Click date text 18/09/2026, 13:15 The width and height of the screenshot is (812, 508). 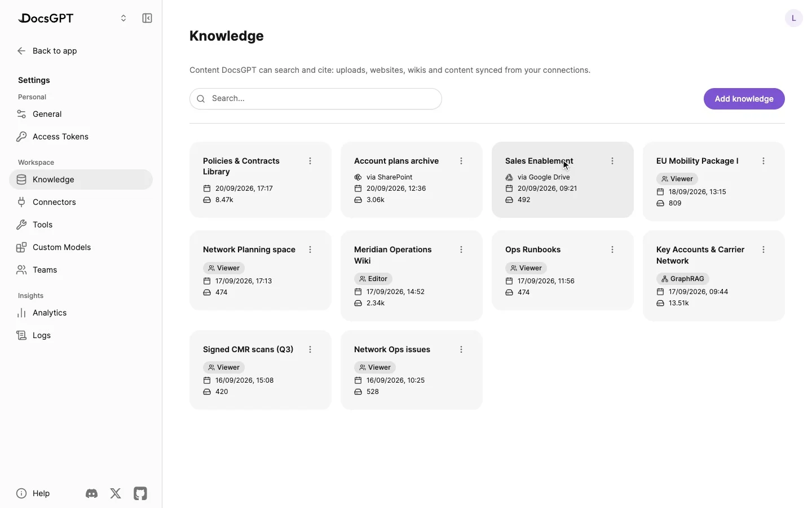click(x=698, y=192)
